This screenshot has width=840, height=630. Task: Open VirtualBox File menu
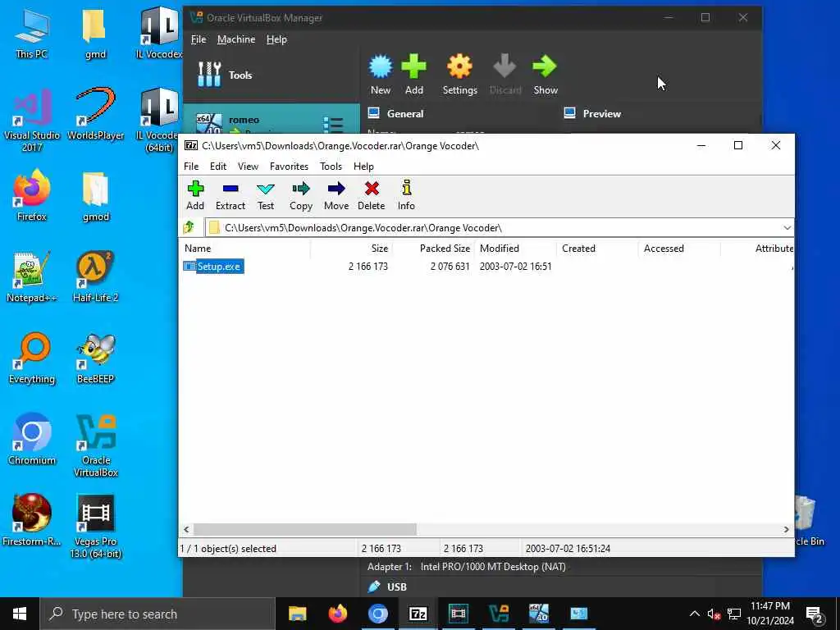coord(199,39)
